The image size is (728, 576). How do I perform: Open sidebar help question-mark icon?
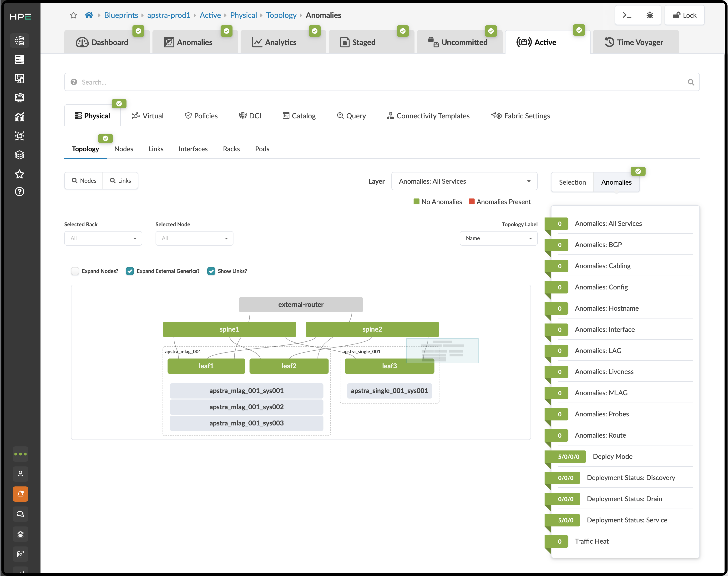pos(20,192)
